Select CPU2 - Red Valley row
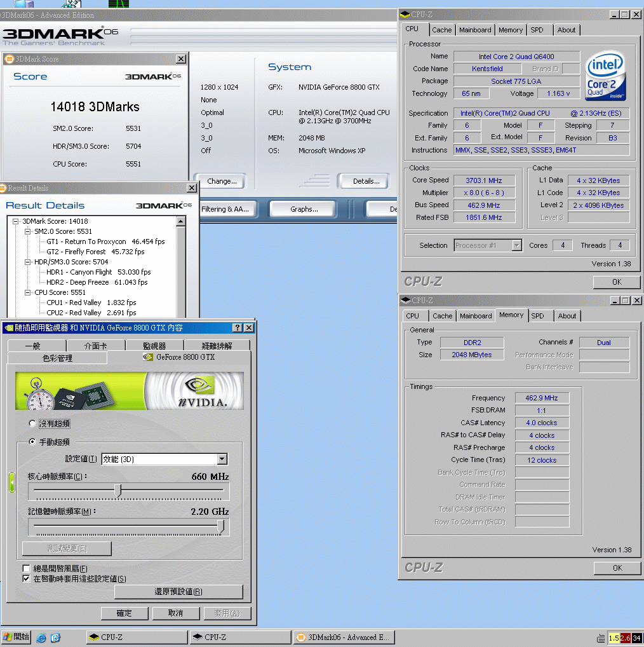Image resolution: width=644 pixels, height=647 pixels. [91, 313]
